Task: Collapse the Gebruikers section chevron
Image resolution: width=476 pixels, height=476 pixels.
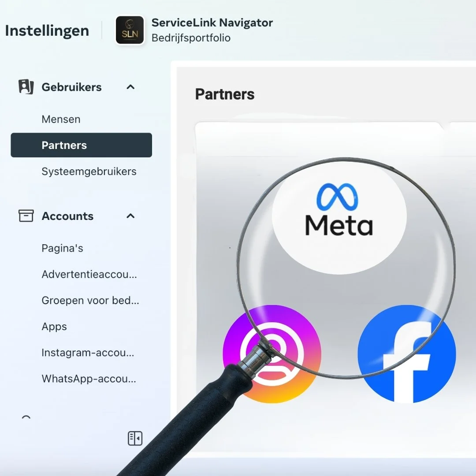Action: (x=130, y=87)
